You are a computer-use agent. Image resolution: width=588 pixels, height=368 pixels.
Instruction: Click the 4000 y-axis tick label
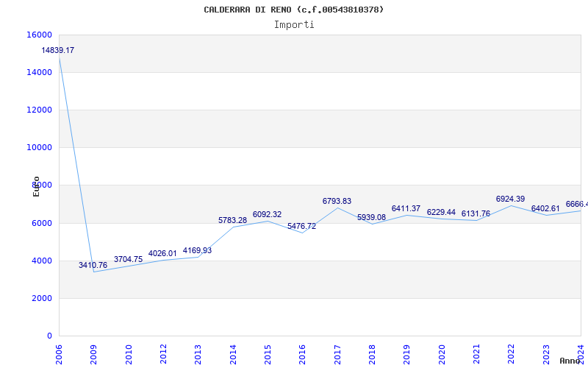point(41,261)
